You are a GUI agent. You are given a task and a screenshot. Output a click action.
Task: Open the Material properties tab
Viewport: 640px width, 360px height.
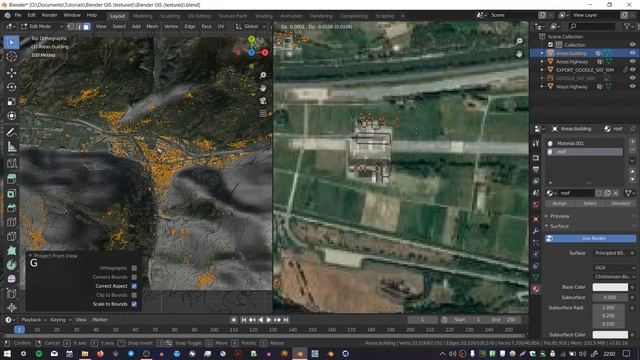(x=536, y=289)
